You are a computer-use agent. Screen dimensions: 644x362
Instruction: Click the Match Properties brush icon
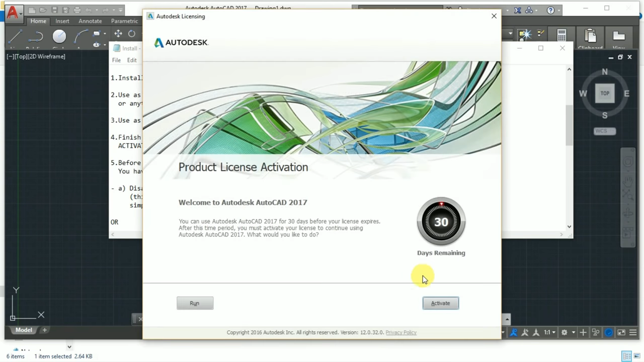(541, 34)
